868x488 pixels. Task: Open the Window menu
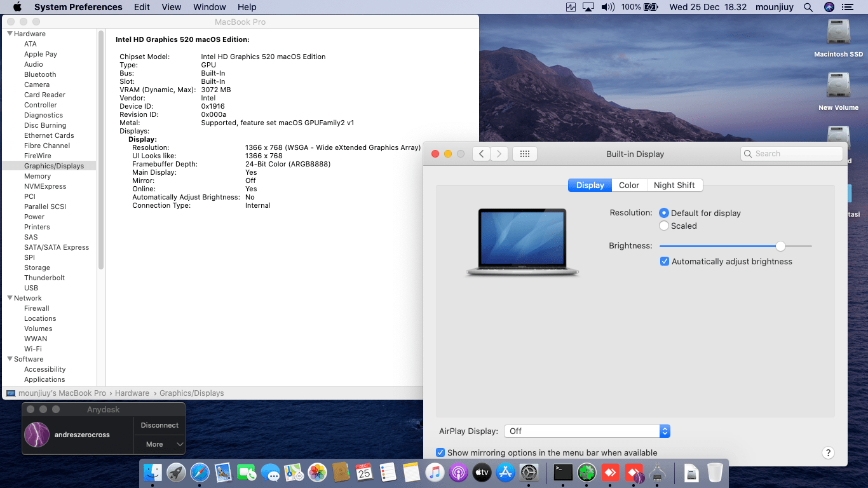[x=209, y=7]
